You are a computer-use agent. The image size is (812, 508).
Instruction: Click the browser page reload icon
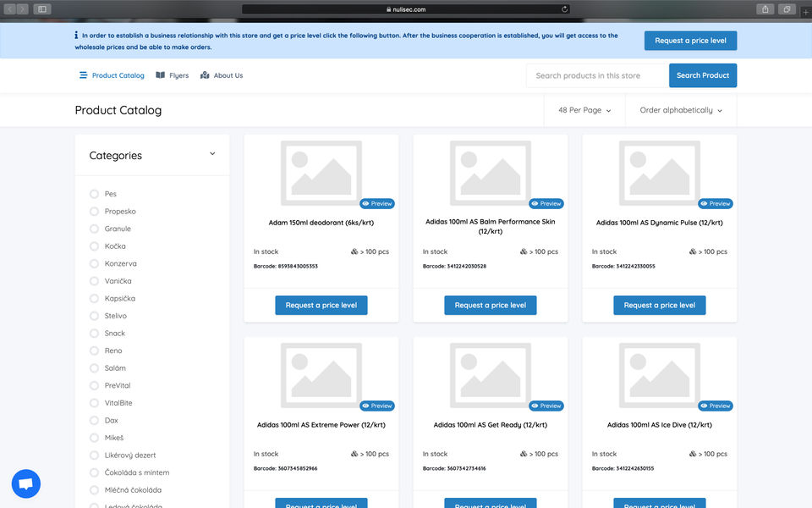click(564, 8)
